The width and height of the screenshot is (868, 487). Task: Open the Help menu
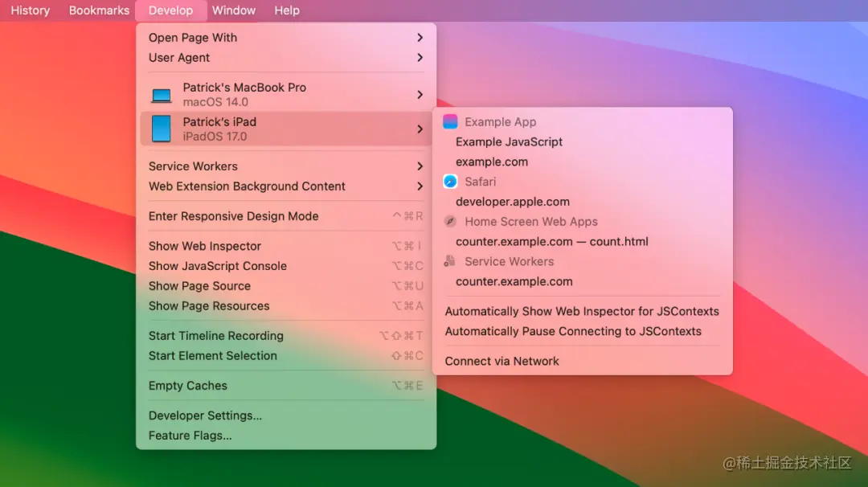tap(287, 10)
